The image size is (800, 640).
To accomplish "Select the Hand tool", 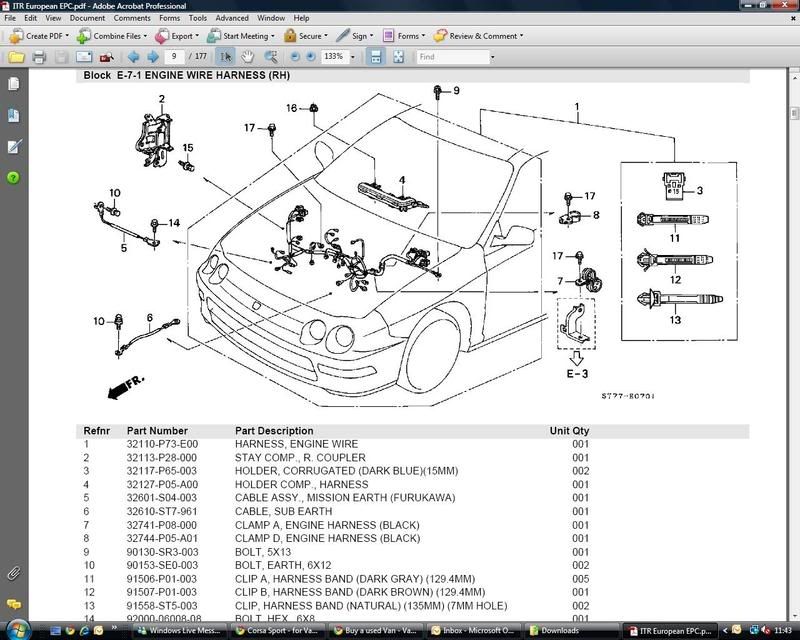I will coord(247,57).
